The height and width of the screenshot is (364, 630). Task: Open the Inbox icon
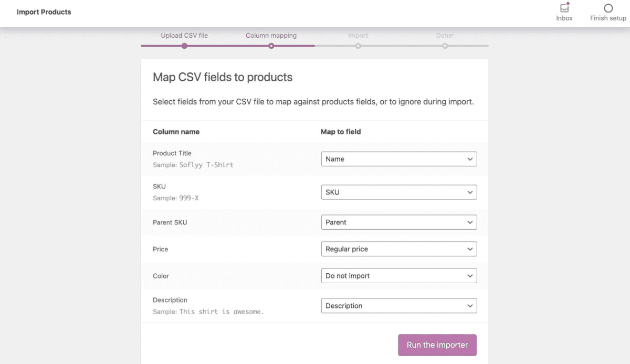coord(564,8)
